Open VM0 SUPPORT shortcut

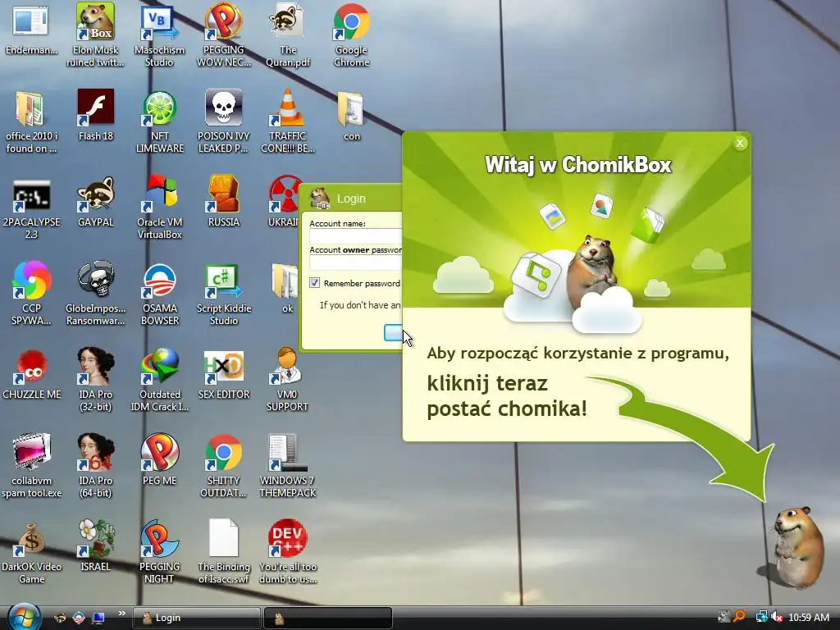click(x=287, y=381)
